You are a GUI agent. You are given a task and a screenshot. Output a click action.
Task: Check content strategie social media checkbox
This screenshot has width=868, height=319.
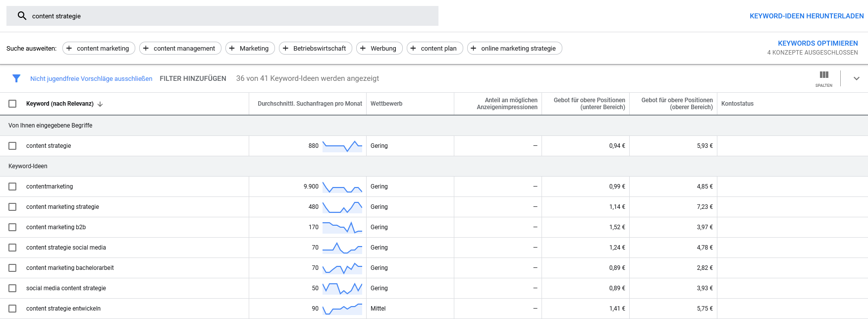[12, 248]
